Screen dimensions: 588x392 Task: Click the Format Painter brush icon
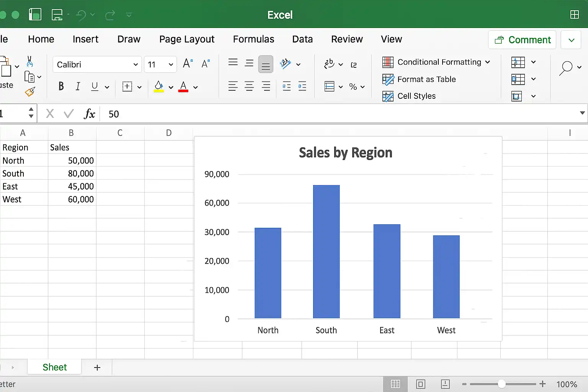coord(30,92)
